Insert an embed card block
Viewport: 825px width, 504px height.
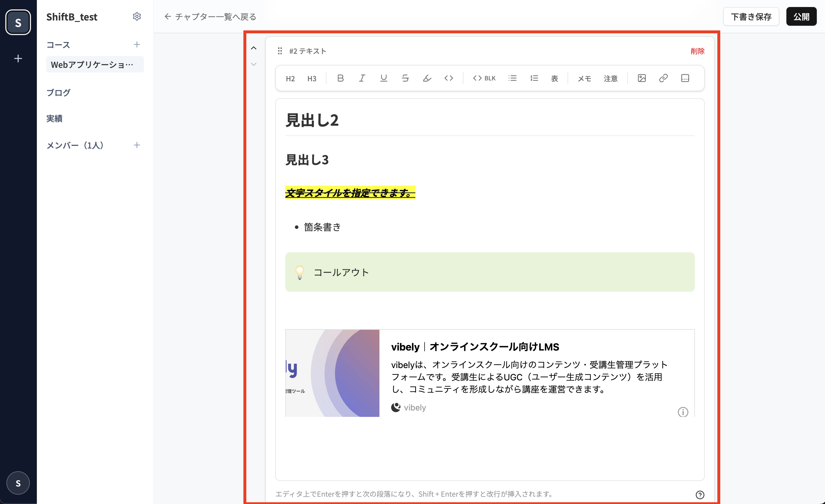click(685, 78)
